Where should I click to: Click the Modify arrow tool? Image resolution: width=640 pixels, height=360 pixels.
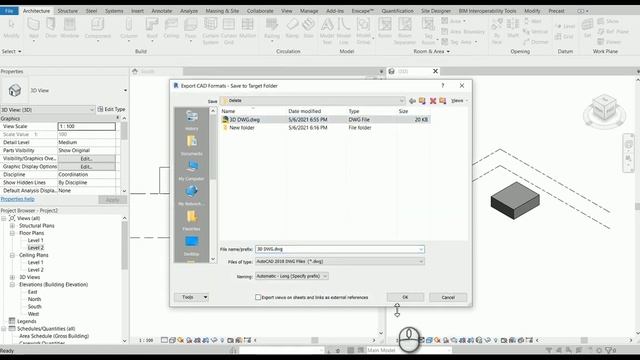click(x=11, y=28)
